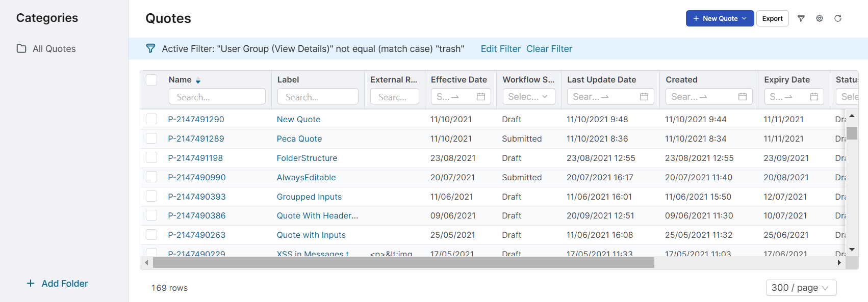Check the box for quote P-2147491290
This screenshot has height=302, width=868.
[151, 119]
